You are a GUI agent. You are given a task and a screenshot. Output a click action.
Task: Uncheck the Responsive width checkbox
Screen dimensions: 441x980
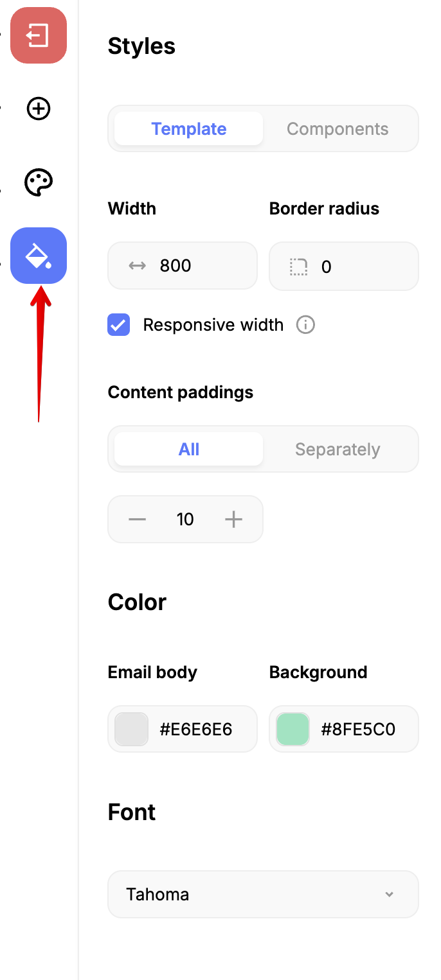tap(119, 325)
